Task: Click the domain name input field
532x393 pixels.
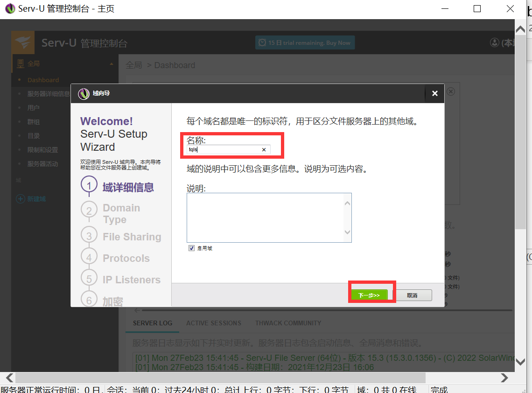Action: click(223, 150)
